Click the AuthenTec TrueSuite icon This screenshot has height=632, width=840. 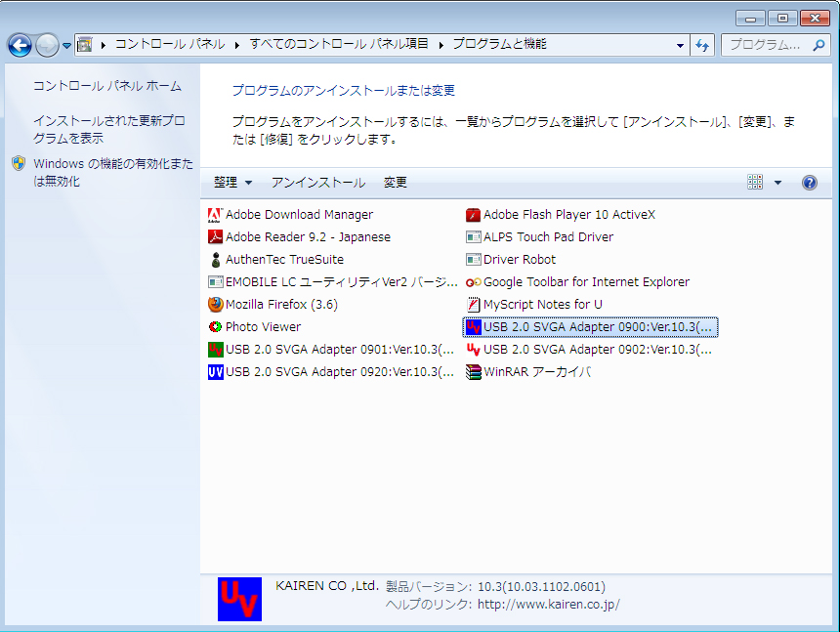215,260
